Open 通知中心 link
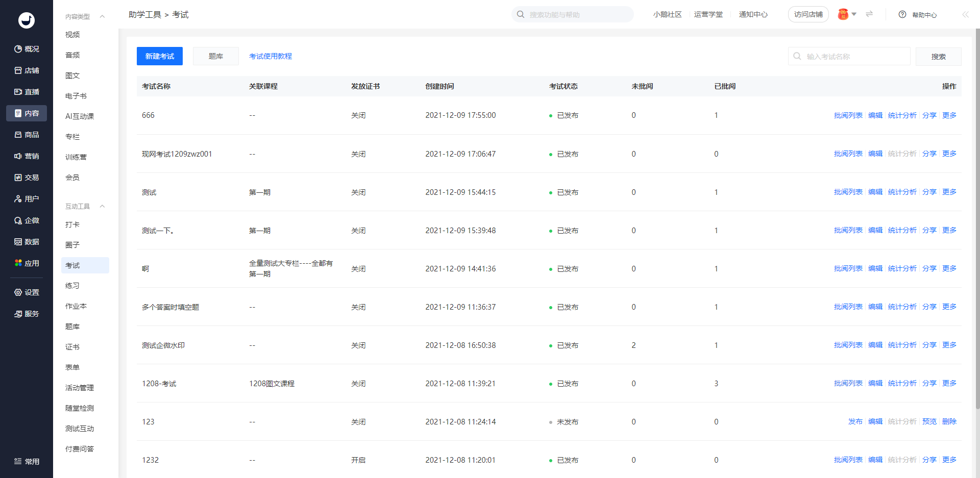This screenshot has height=478, width=980. pos(753,14)
